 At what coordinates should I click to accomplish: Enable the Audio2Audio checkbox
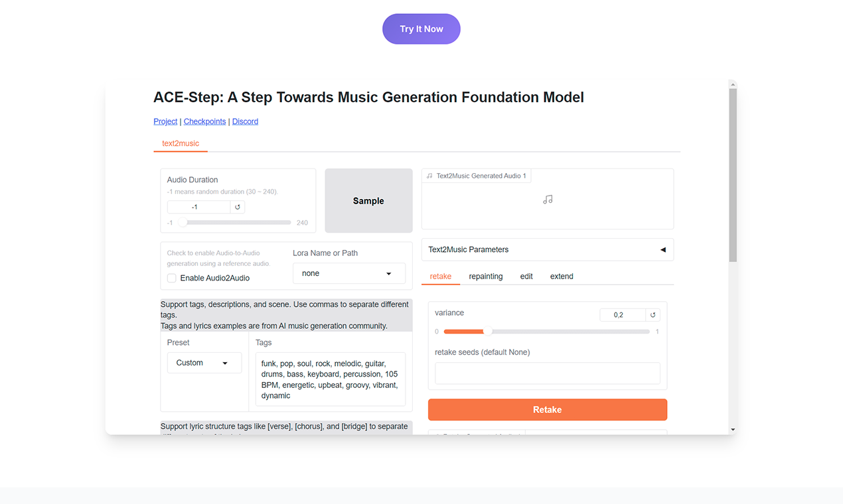pos(171,277)
